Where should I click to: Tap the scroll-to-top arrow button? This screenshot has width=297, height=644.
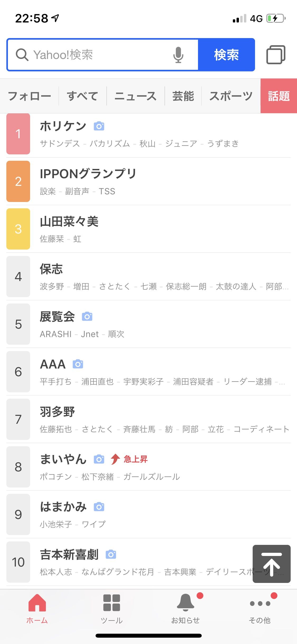(x=271, y=564)
